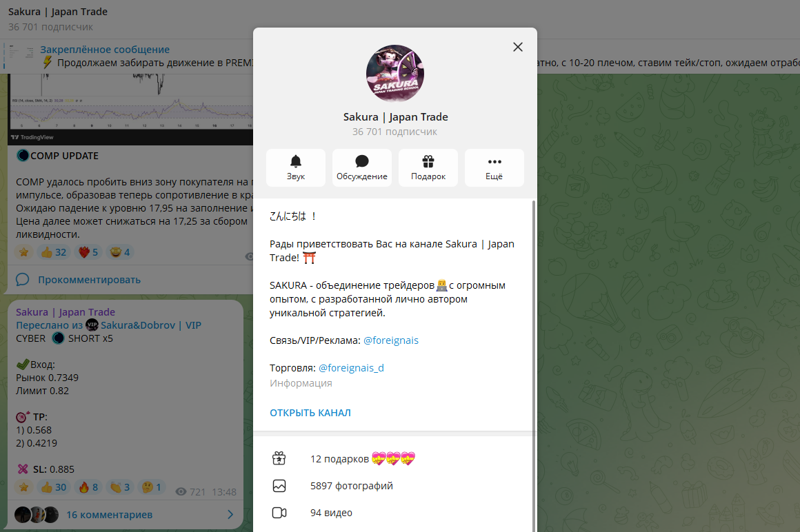The height and width of the screenshot is (532, 800).
Task: Follow the @foreignais_d trading link
Action: [351, 368]
